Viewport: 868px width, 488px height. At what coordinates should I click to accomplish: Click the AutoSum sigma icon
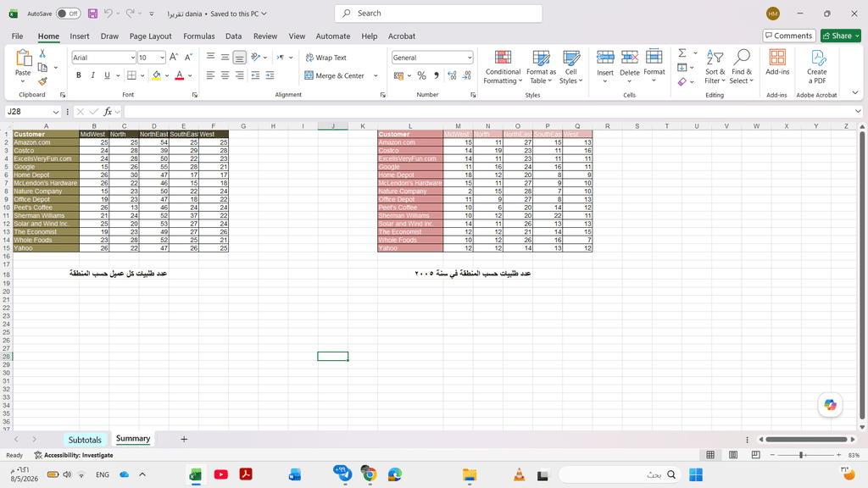pyautogui.click(x=682, y=53)
